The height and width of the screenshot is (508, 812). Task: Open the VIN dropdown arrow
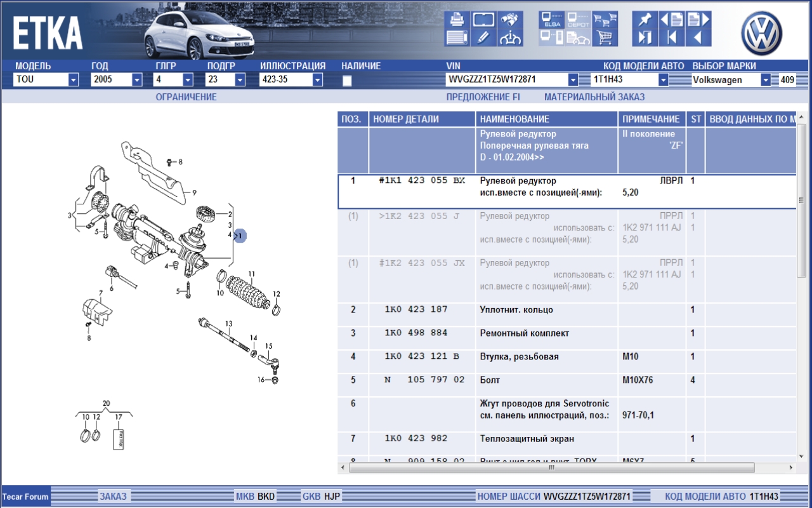pyautogui.click(x=573, y=80)
